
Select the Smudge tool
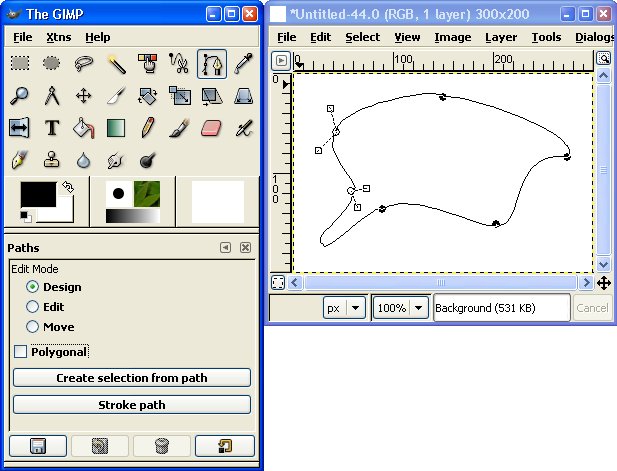116,160
